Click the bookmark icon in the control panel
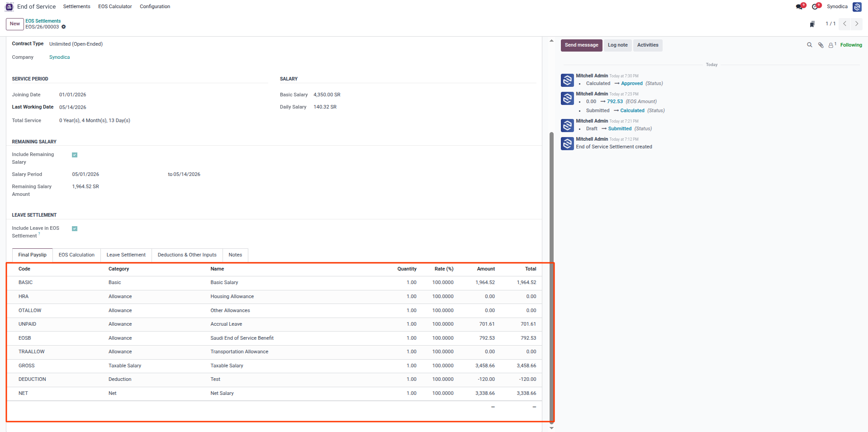This screenshot has width=868, height=432. click(x=812, y=24)
